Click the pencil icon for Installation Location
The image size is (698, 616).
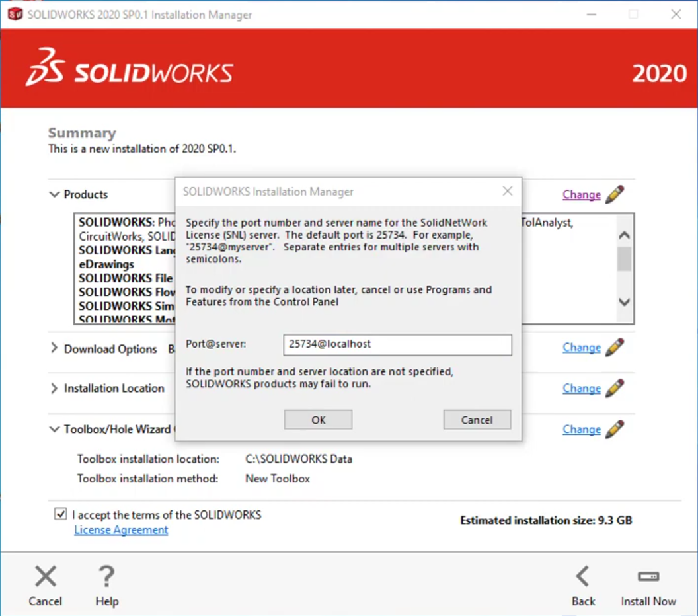tap(614, 388)
